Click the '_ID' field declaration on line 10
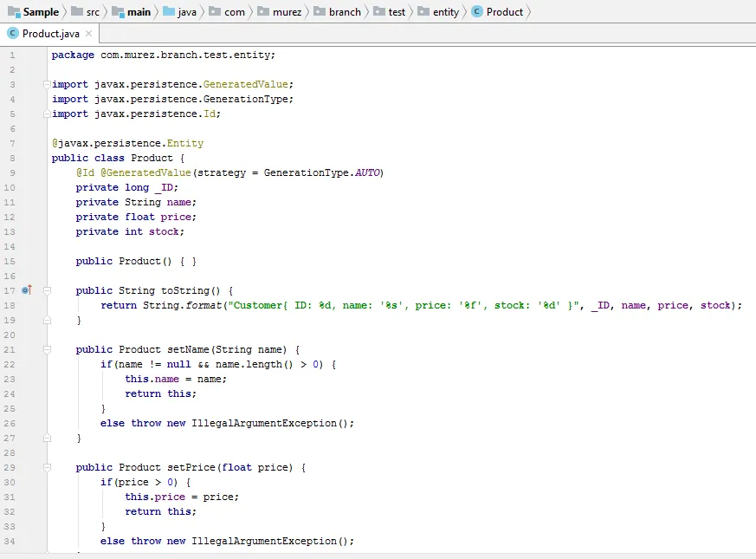This screenshot has width=756, height=559. [164, 187]
